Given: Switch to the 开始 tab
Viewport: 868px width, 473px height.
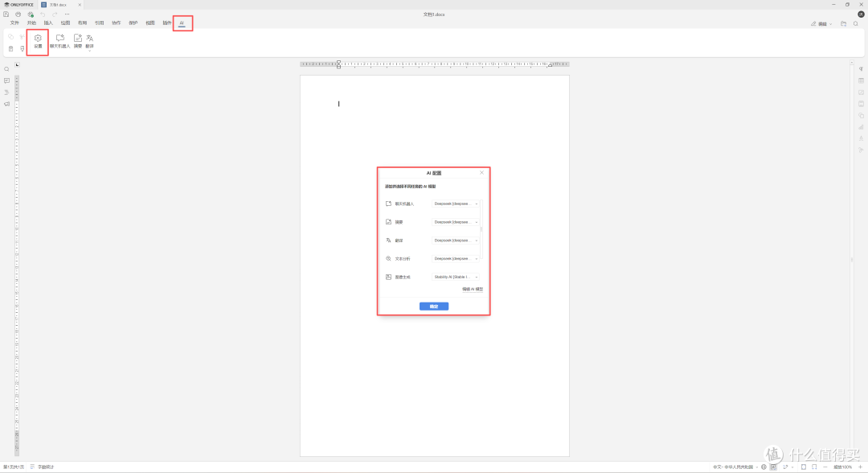Looking at the screenshot, I should click(x=31, y=23).
